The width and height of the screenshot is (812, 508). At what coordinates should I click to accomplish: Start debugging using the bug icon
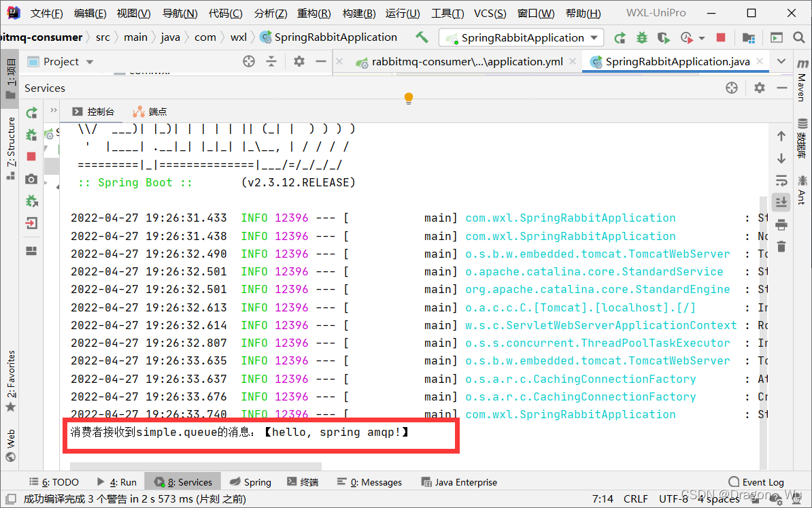(641, 37)
